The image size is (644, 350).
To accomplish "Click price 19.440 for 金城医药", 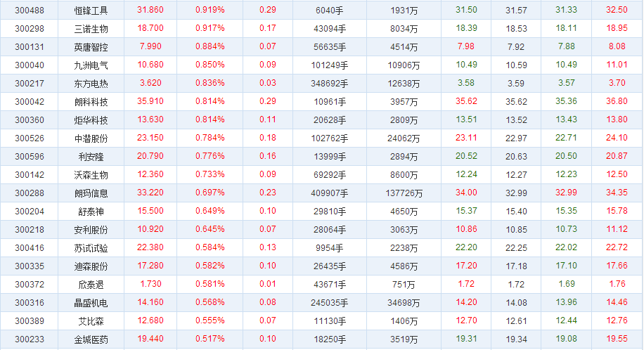I will [x=150, y=339].
